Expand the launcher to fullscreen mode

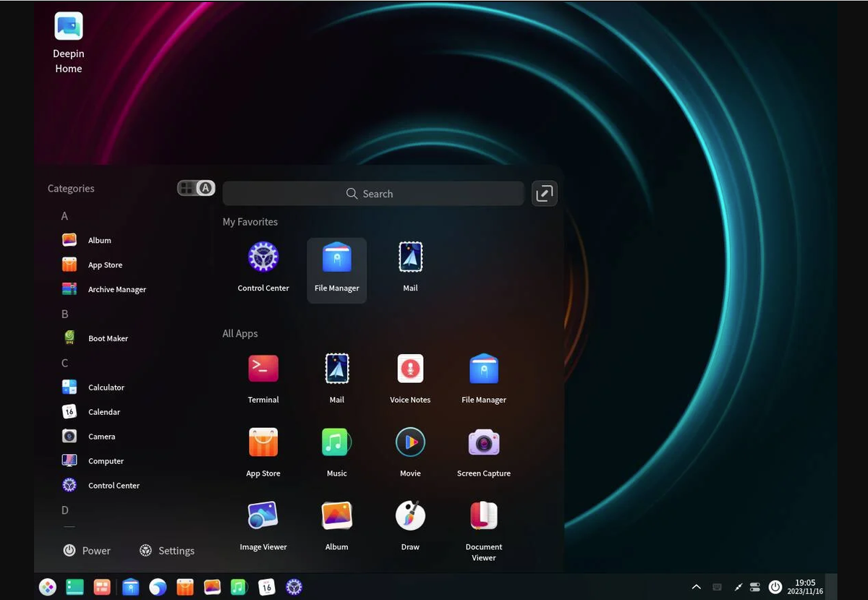(x=544, y=193)
